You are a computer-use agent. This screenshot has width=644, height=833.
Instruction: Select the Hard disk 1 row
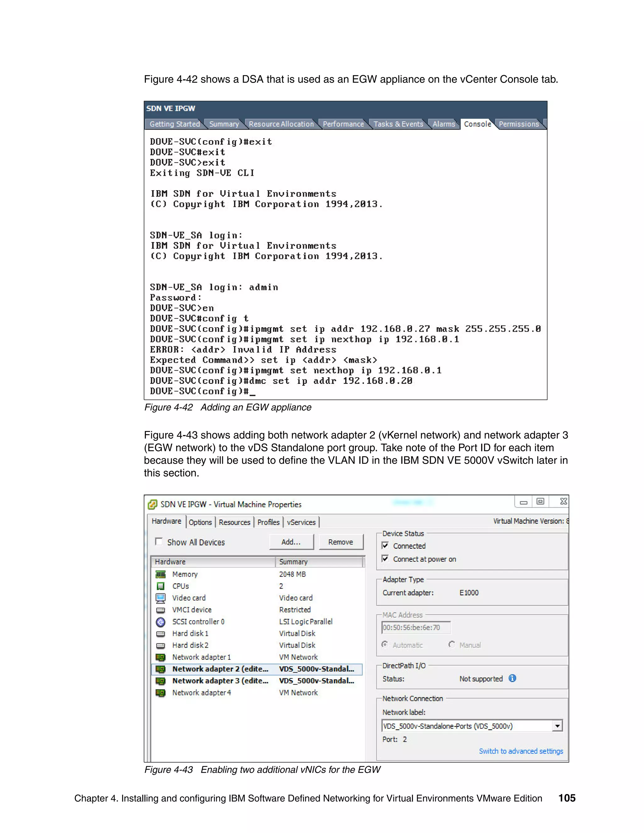point(257,633)
